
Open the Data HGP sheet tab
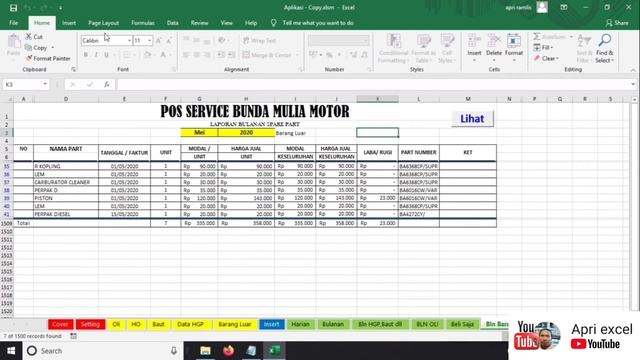(191, 324)
